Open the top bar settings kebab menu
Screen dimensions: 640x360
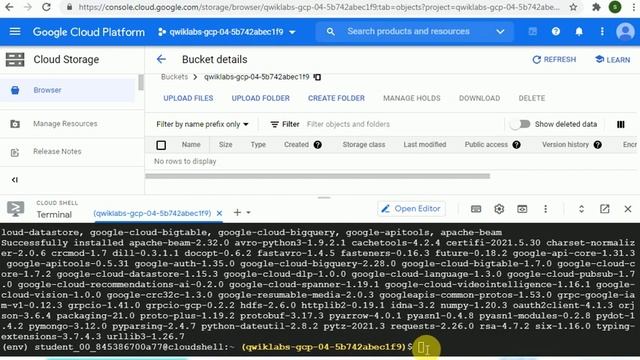click(x=602, y=31)
